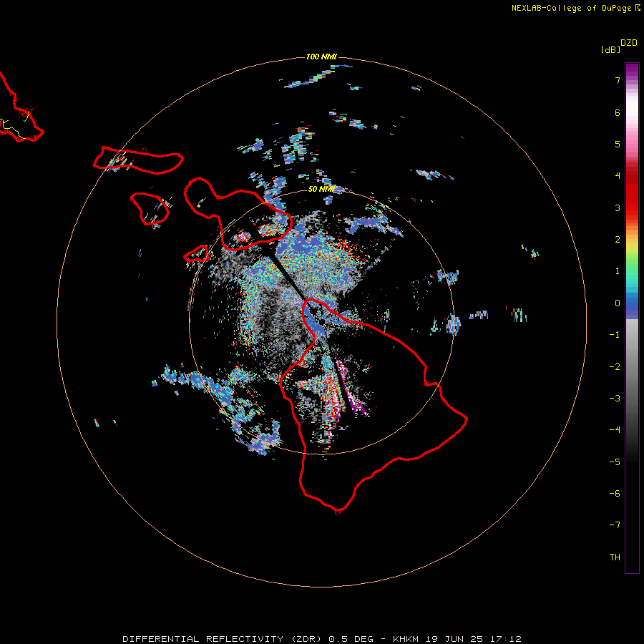Click the TH threshold label on legend

[x=615, y=557]
